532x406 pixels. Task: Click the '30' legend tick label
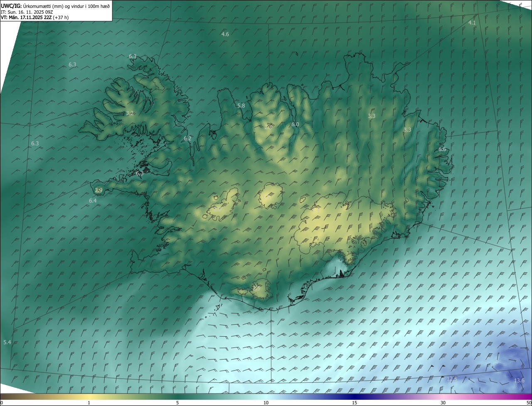(443, 403)
